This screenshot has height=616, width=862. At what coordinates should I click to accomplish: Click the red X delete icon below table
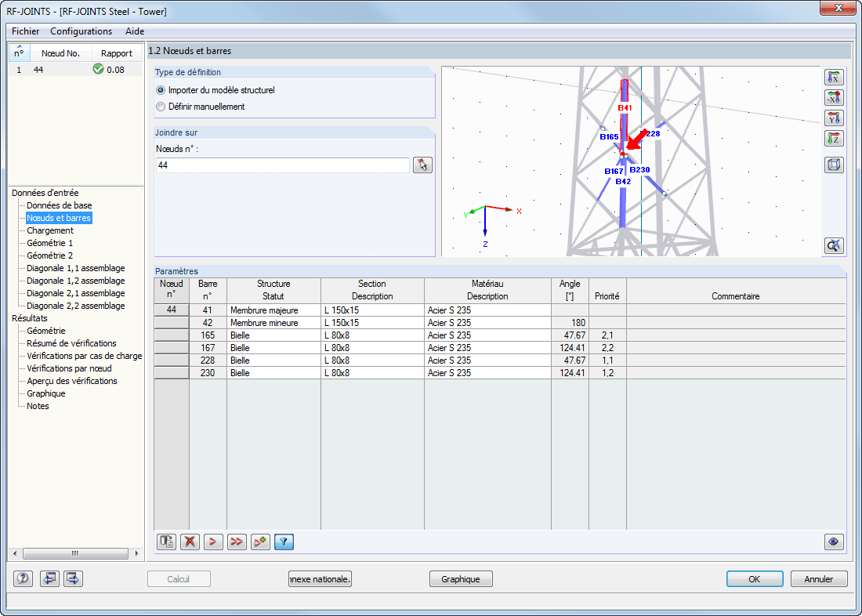[x=190, y=542]
